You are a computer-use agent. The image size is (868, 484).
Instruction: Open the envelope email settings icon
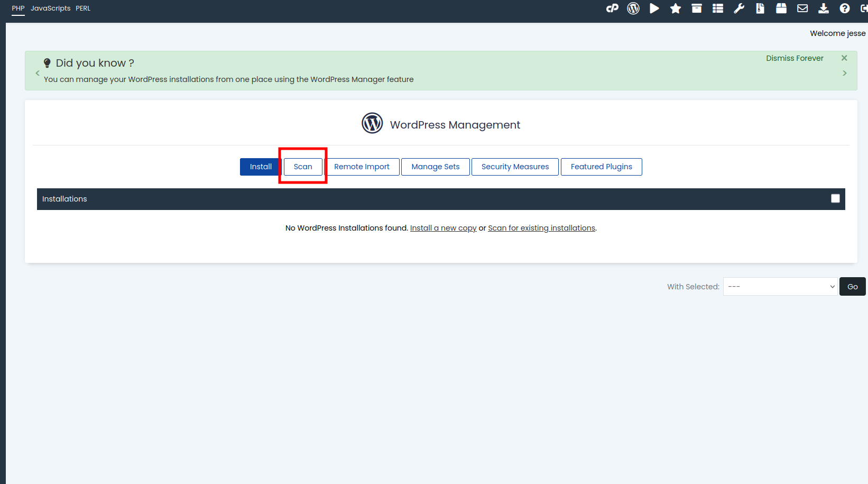[802, 8]
